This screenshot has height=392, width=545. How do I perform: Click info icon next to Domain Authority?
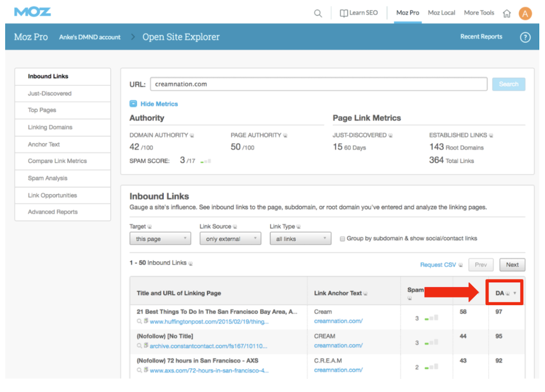point(192,135)
